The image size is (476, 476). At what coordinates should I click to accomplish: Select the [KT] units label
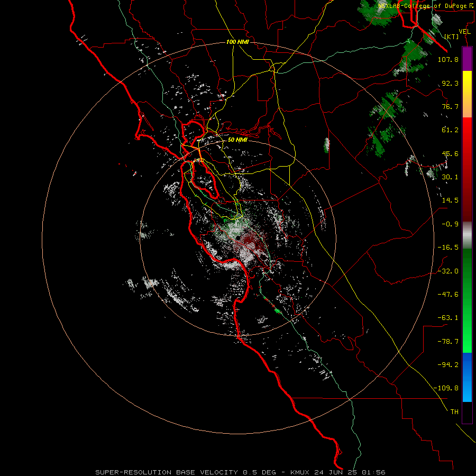pos(452,36)
